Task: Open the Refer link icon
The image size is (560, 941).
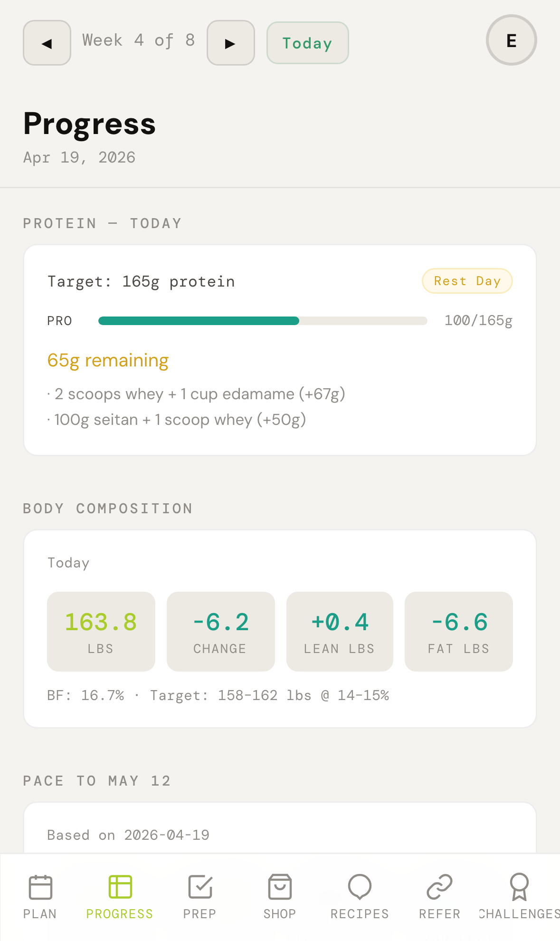Action: point(439,887)
